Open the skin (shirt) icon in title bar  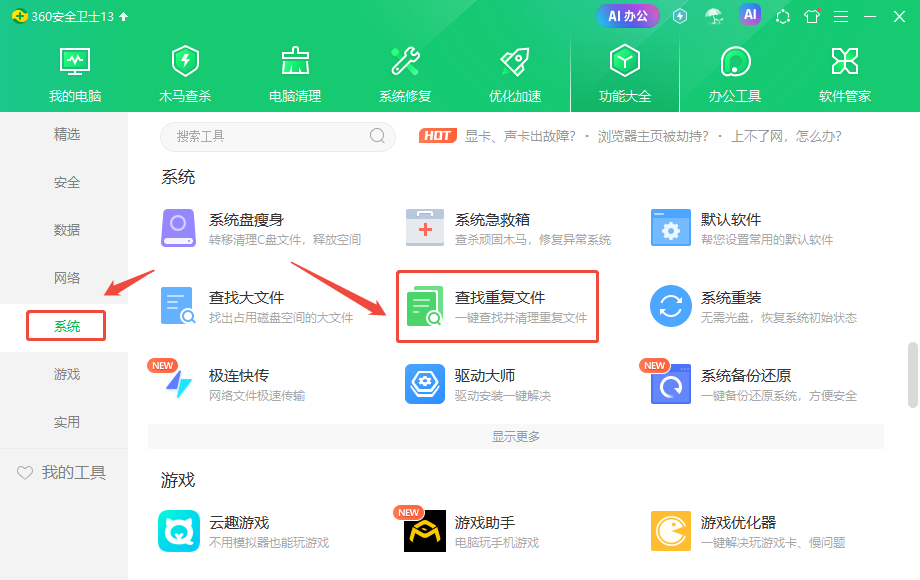pyautogui.click(x=812, y=16)
